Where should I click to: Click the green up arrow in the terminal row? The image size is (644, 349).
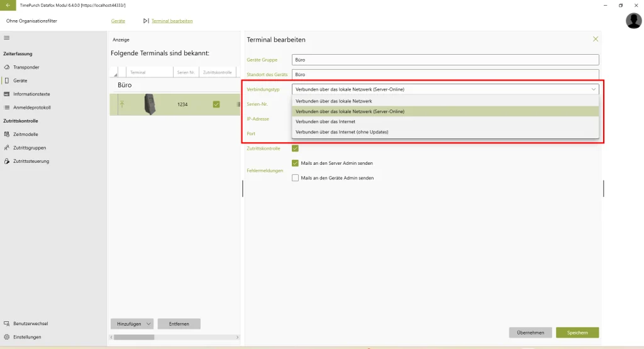click(x=122, y=104)
